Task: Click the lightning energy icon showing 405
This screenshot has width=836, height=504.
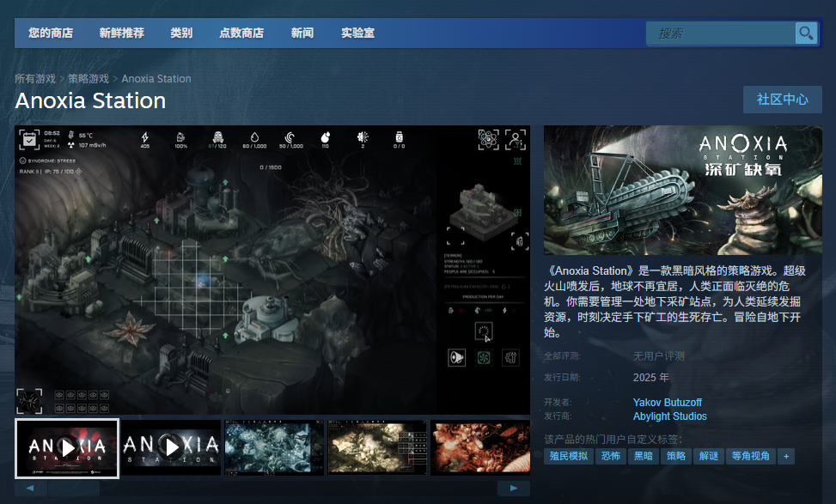Action: (144, 137)
